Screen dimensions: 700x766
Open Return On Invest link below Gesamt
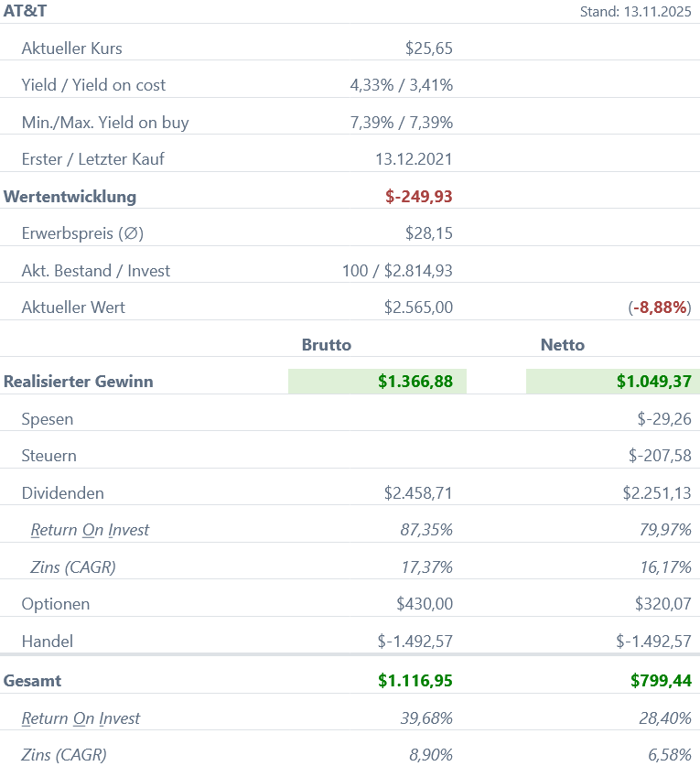[x=81, y=718]
